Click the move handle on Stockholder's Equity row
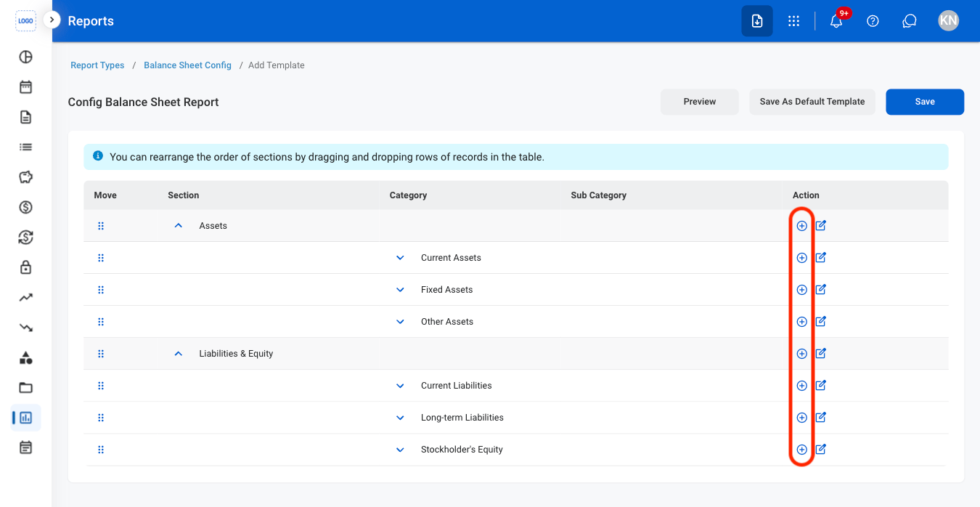The width and height of the screenshot is (980, 507). coord(101,450)
